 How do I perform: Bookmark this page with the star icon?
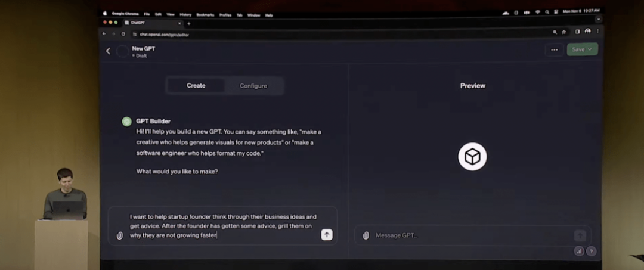pyautogui.click(x=564, y=32)
